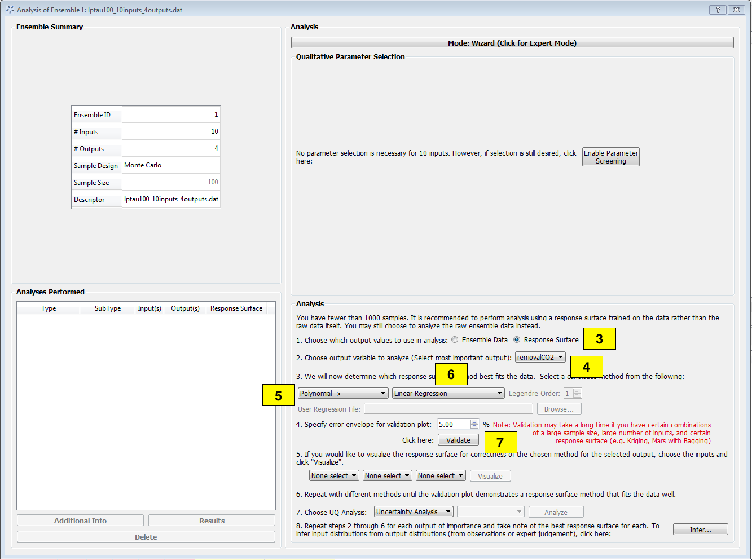Screen dimensions: 752x560
Task: Click the Visualize button
Action: click(x=490, y=475)
